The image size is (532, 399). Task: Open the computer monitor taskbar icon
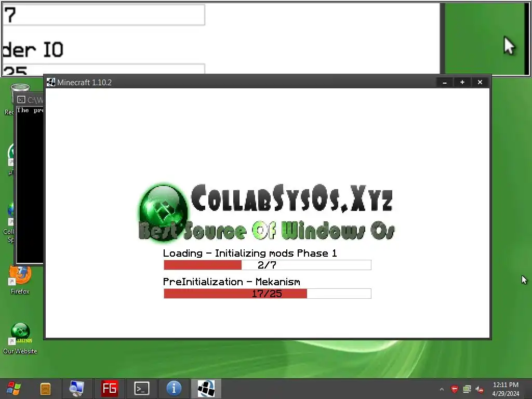point(77,389)
